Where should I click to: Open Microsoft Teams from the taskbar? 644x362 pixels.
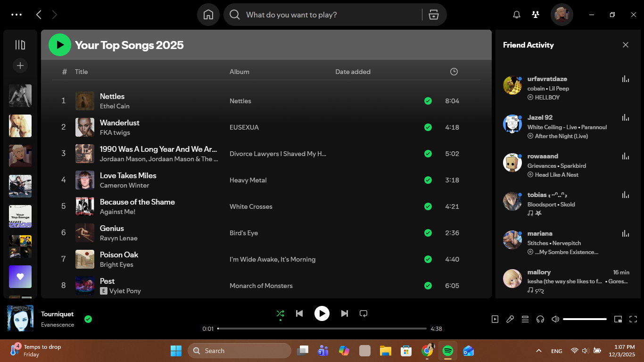coord(323,351)
